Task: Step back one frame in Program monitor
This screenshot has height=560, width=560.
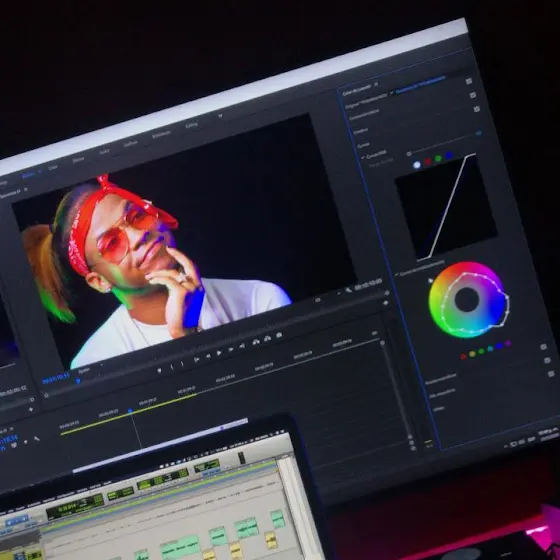Action: click(208, 356)
